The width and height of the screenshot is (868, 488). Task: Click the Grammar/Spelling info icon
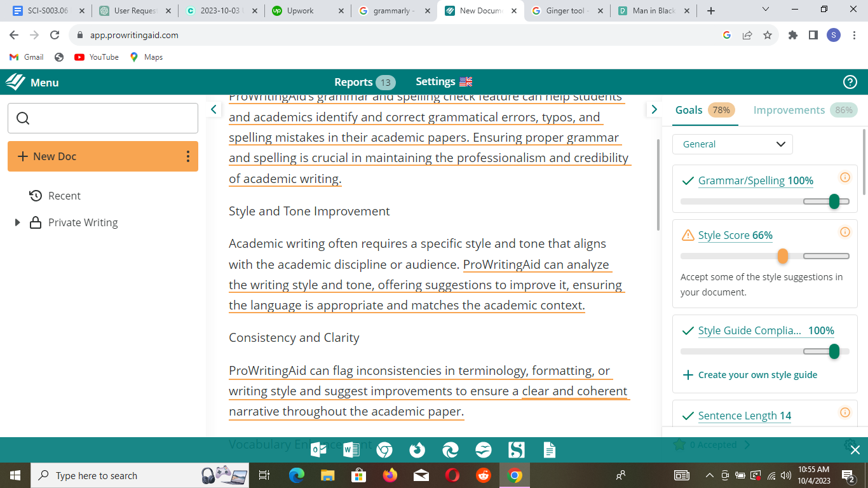pyautogui.click(x=845, y=179)
